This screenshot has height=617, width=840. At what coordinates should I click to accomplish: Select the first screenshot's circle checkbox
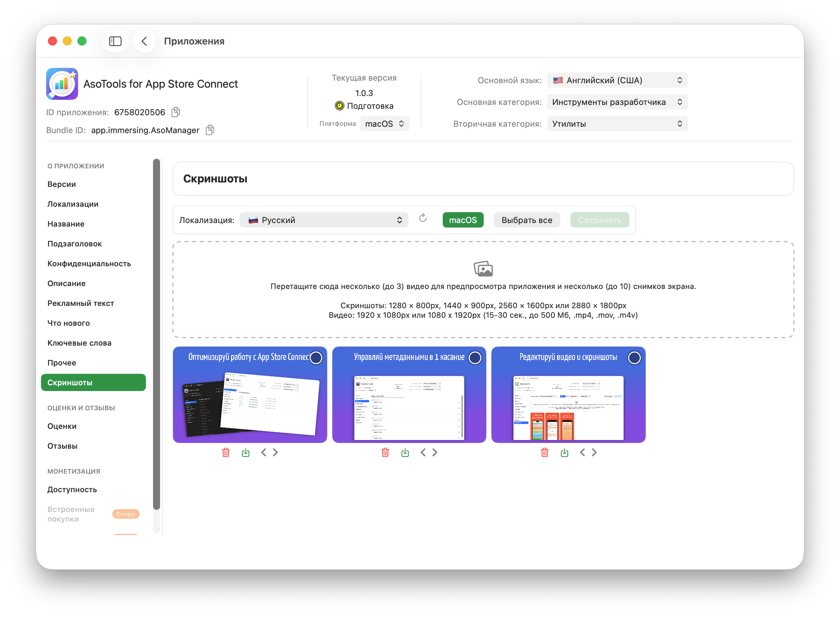pyautogui.click(x=316, y=358)
